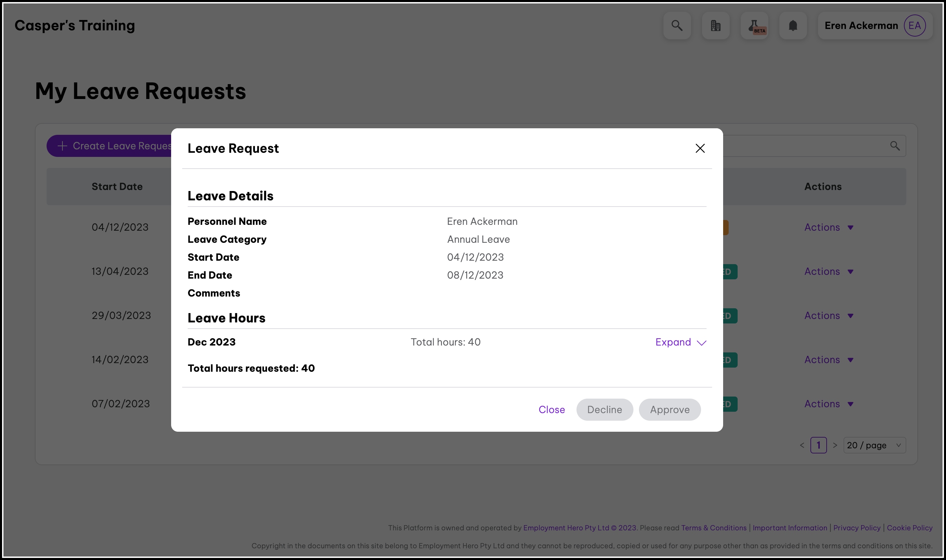Screen dimensions: 946x560
Task: Click the next page arrow
Action: (x=835, y=445)
